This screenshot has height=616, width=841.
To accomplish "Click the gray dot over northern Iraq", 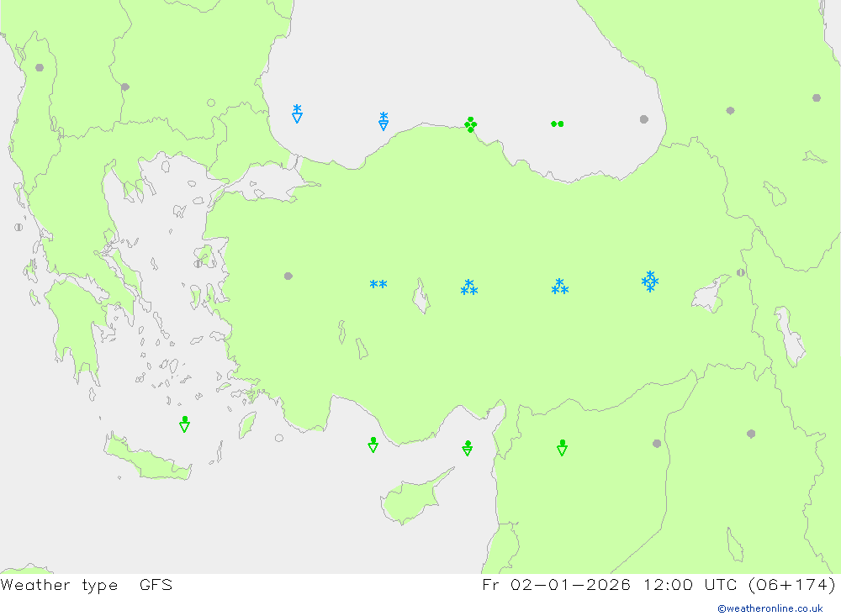I will click(x=751, y=434).
